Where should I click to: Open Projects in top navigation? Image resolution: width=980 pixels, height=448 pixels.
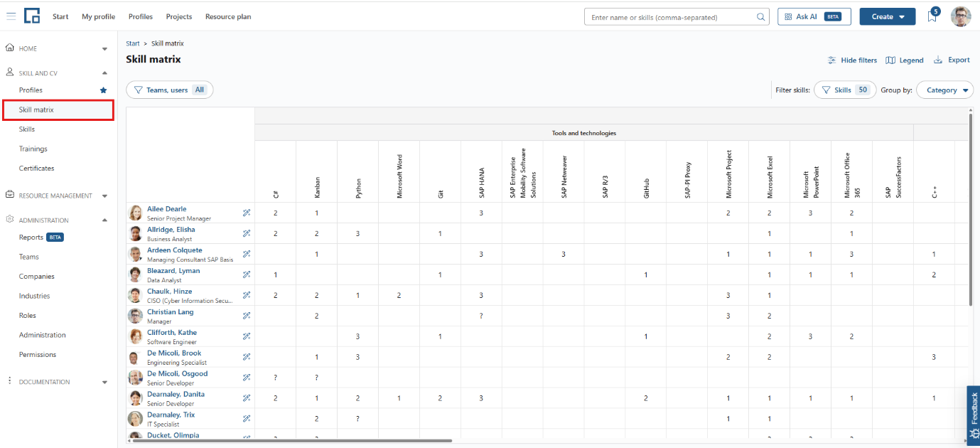(x=179, y=16)
